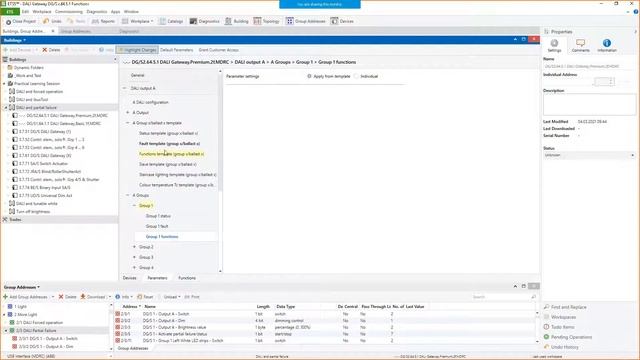Switch to the Parameters tab
This screenshot has height=360, width=640.
coord(158,278)
